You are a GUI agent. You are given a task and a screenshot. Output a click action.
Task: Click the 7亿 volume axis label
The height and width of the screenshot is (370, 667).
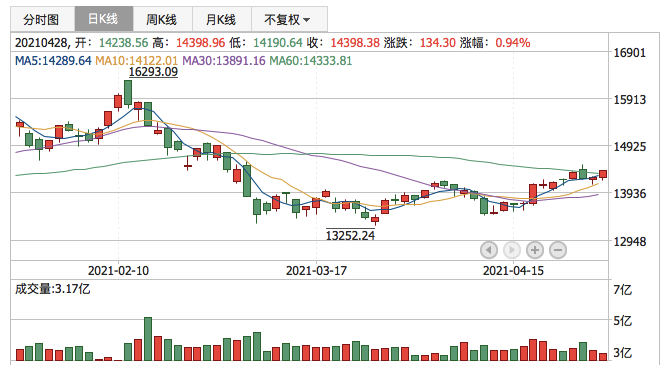(623, 290)
